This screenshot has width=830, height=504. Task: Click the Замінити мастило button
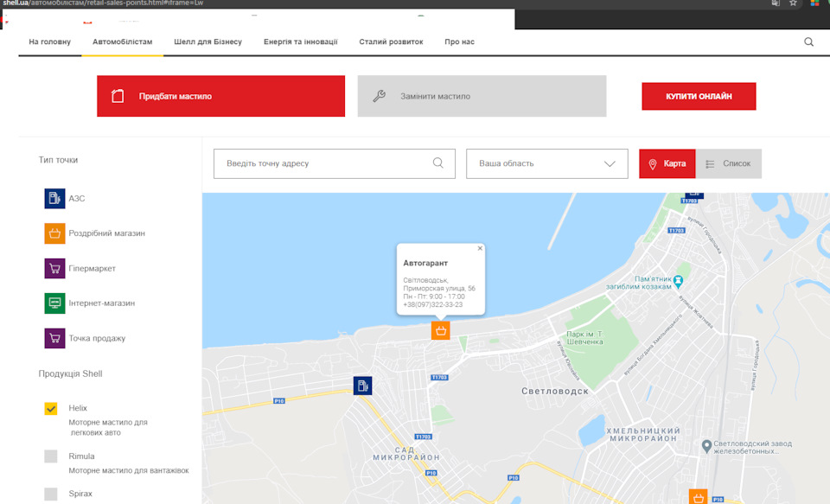pos(482,96)
